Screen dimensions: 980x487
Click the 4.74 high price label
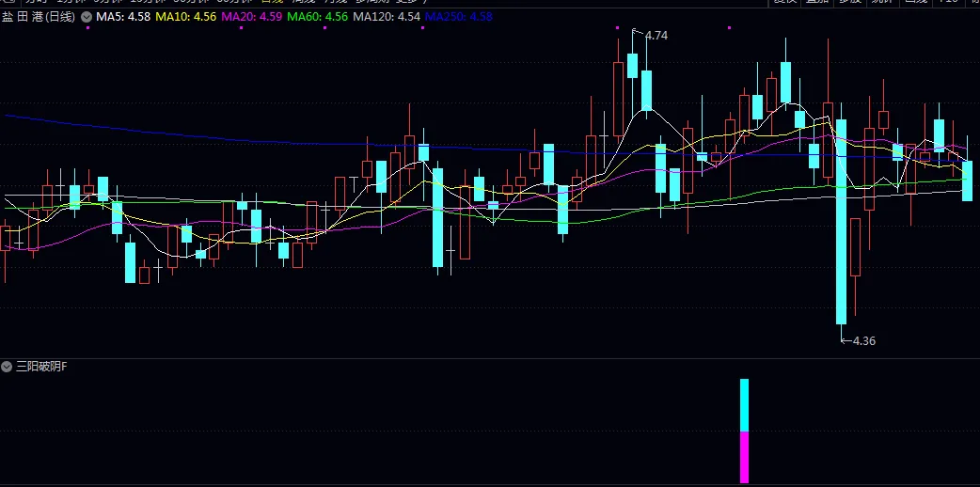click(x=656, y=36)
